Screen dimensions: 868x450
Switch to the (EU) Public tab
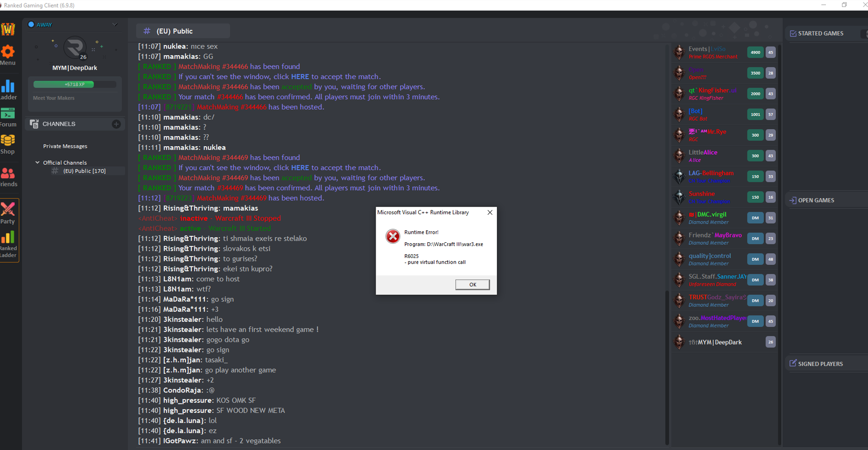coord(183,31)
